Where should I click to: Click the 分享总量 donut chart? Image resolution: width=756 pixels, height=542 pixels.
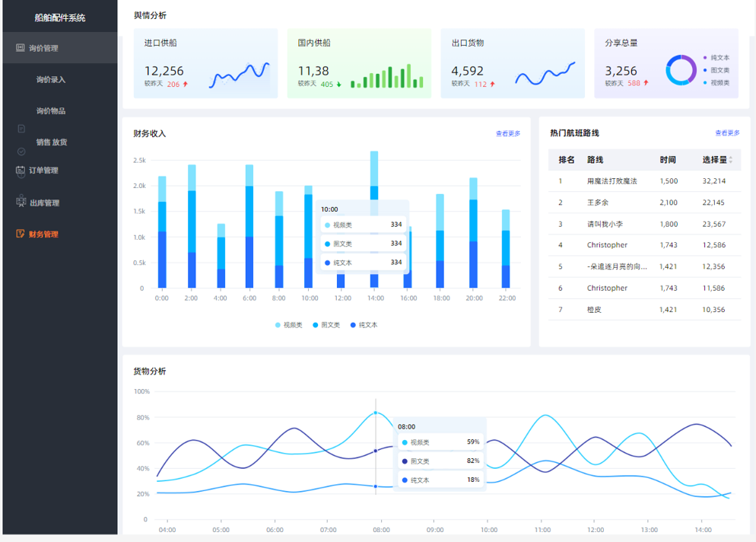tap(681, 70)
